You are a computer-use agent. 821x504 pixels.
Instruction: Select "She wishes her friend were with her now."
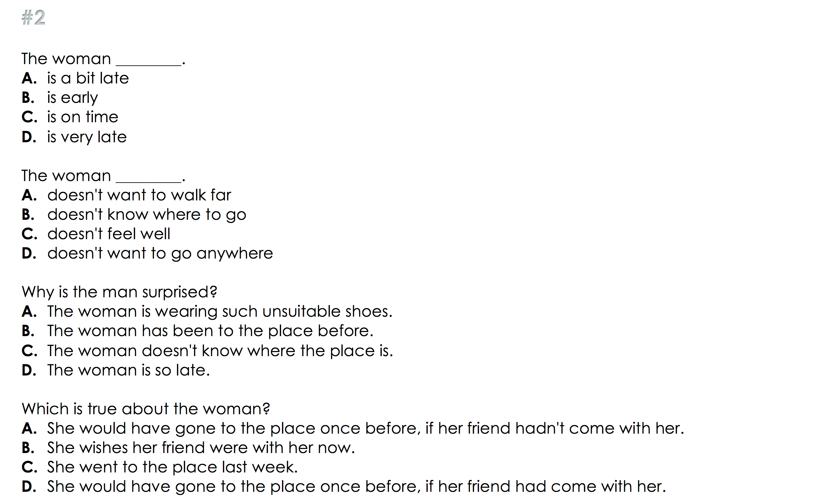click(x=201, y=448)
